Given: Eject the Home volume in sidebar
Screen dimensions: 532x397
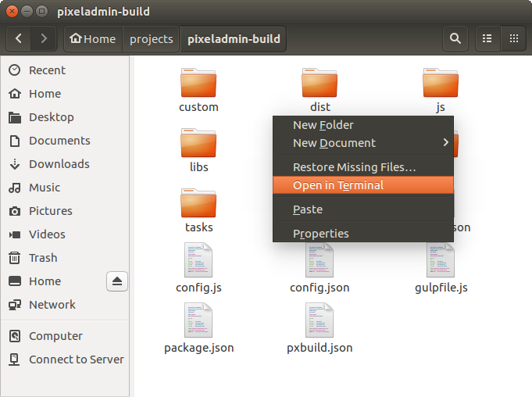Looking at the screenshot, I should click(117, 281).
